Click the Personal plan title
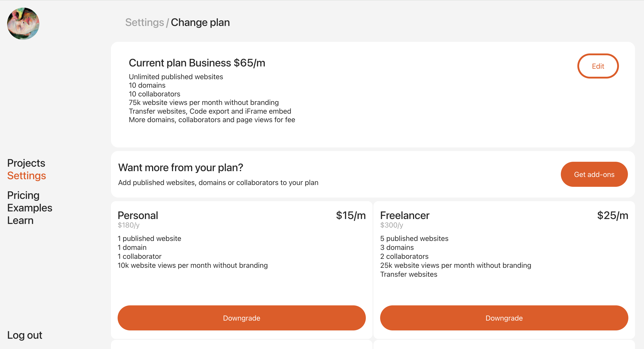 point(138,215)
